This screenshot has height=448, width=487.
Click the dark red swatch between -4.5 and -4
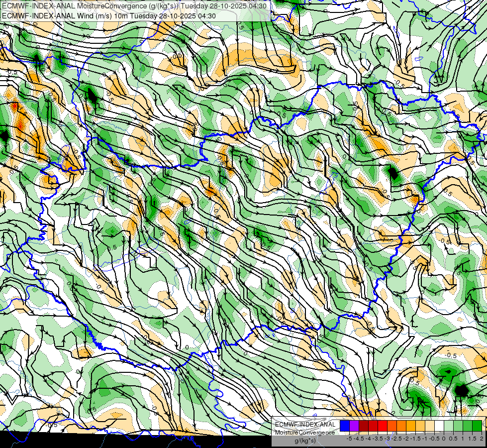click(x=364, y=426)
